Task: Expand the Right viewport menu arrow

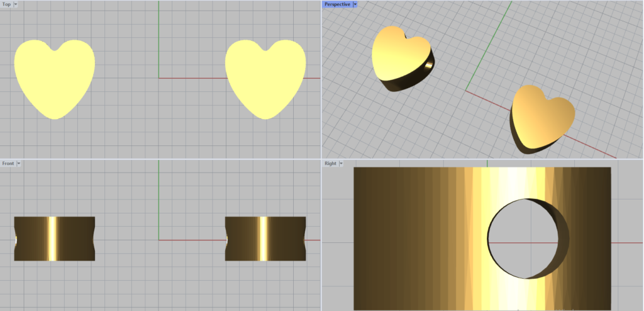Action: (341, 164)
